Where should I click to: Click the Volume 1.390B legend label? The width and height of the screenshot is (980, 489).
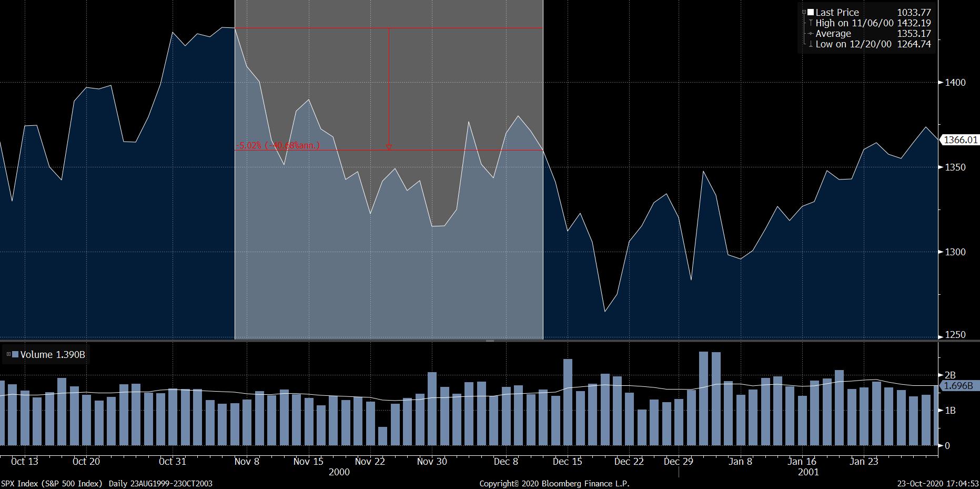pyautogui.click(x=52, y=355)
